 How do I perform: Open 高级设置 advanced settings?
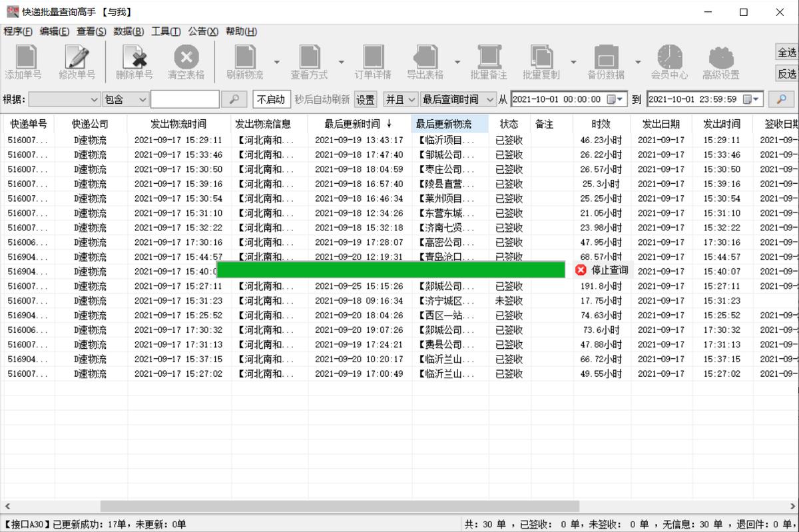[x=721, y=63]
